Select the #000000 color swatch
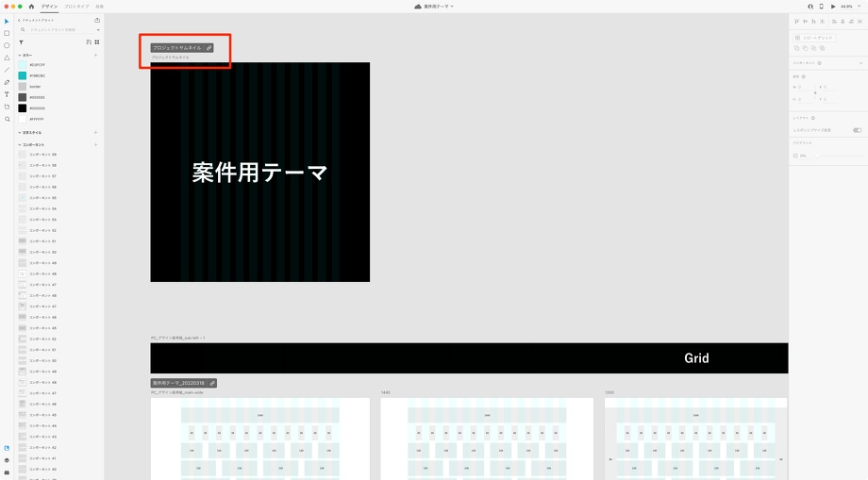 [22, 108]
